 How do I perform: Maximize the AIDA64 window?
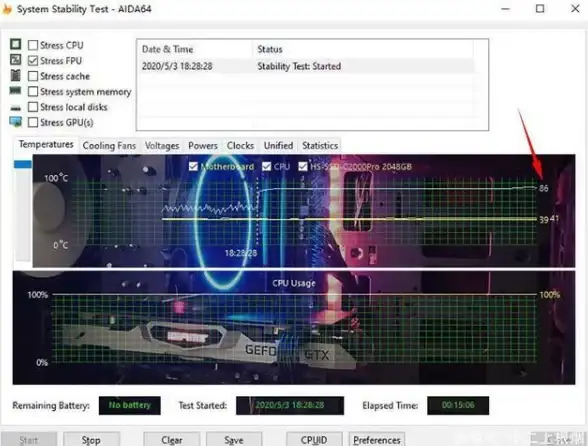point(540,9)
